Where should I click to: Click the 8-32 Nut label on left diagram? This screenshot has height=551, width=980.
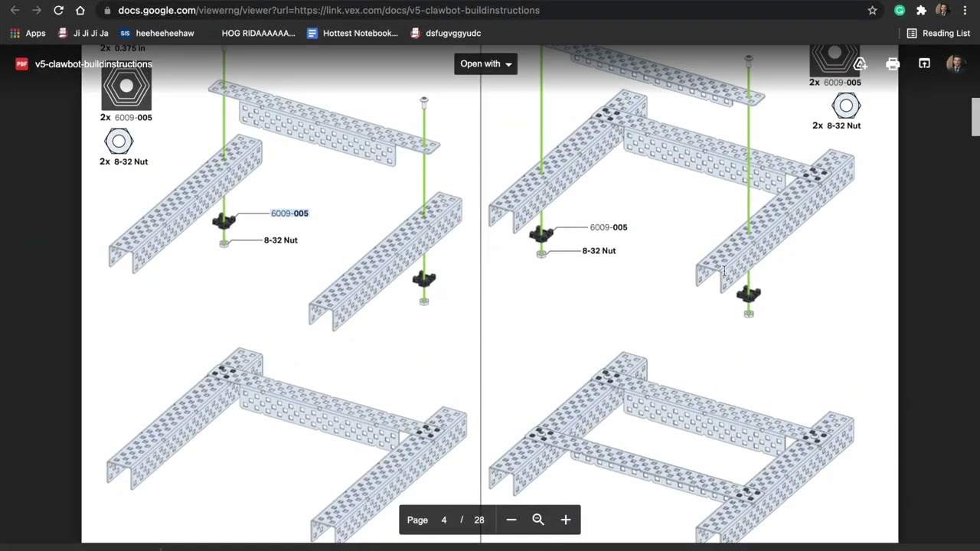(280, 240)
